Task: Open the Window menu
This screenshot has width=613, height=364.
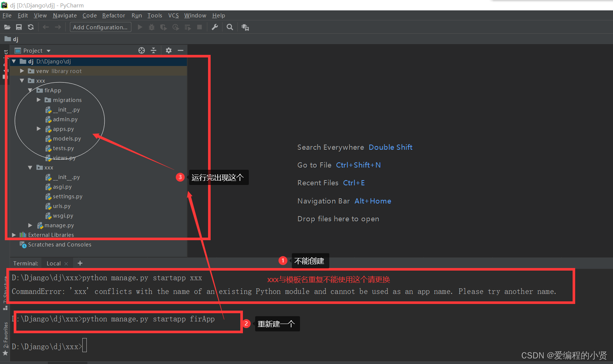Action: [x=195, y=16]
